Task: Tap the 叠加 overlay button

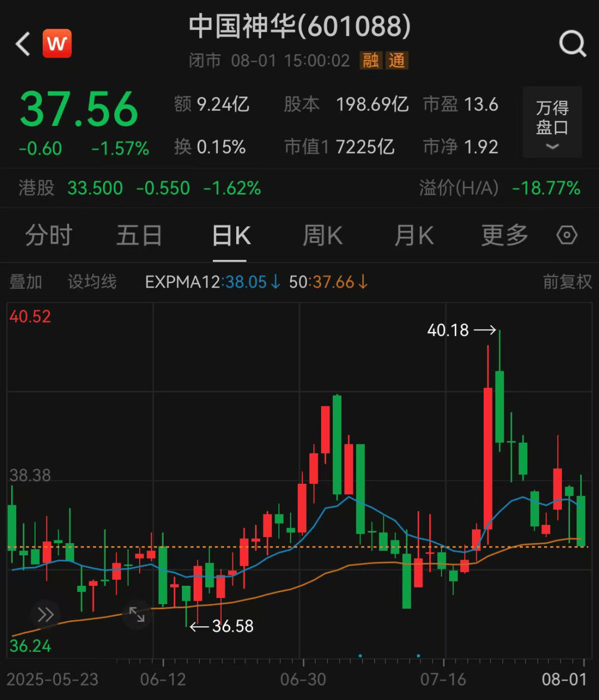Action: tap(26, 282)
